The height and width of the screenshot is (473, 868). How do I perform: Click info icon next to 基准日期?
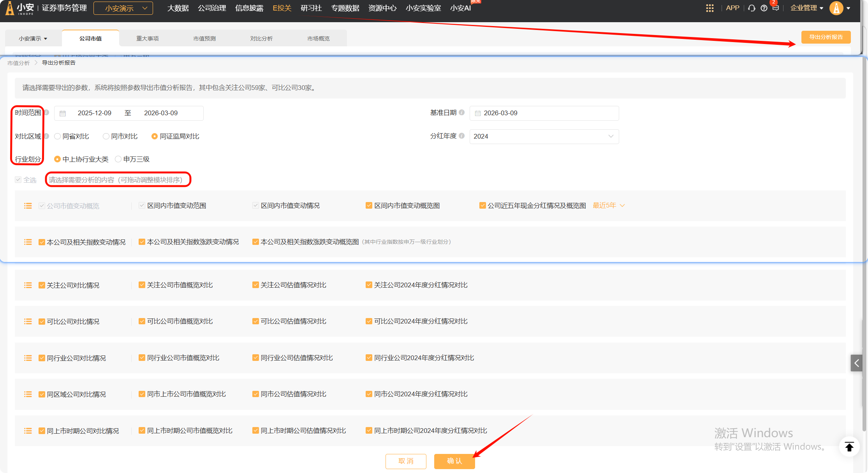461,113
